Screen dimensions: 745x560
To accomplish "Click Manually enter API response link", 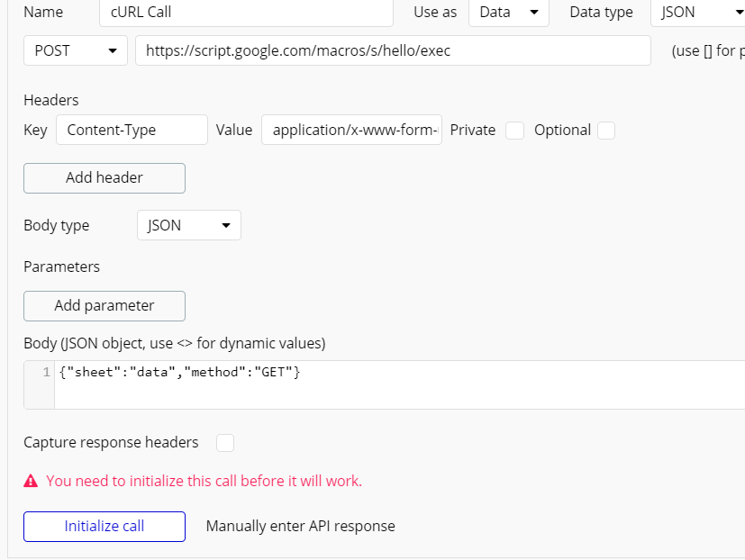I will click(300, 526).
